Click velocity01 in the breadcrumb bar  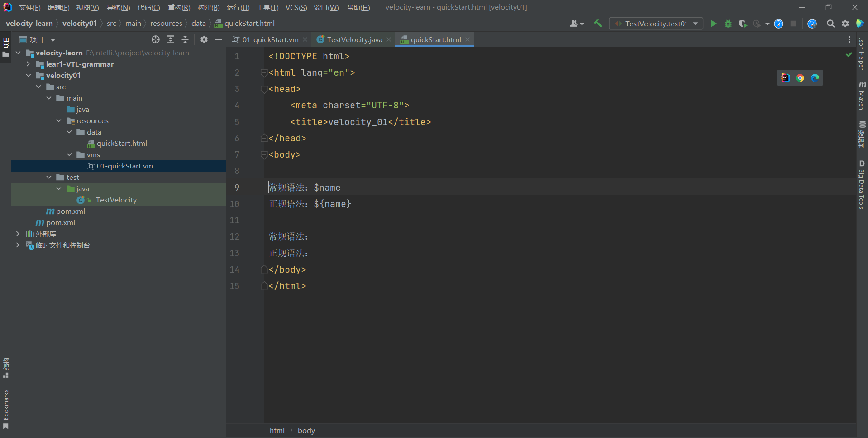80,24
